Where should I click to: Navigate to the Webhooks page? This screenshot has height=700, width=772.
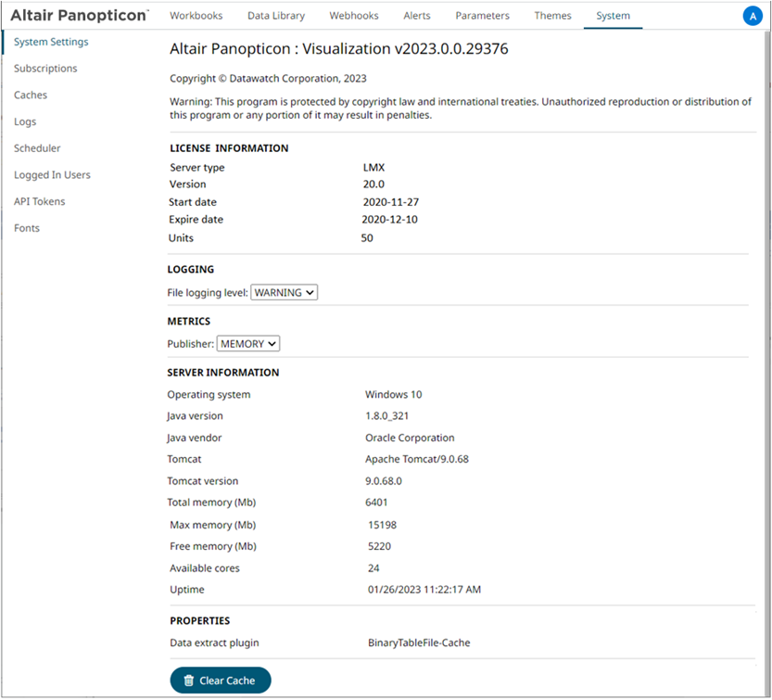coord(353,15)
